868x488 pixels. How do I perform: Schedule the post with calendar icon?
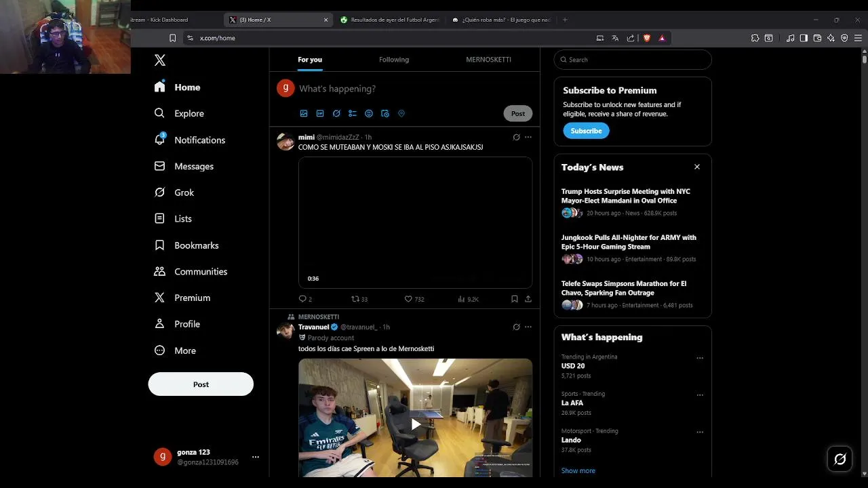click(385, 113)
